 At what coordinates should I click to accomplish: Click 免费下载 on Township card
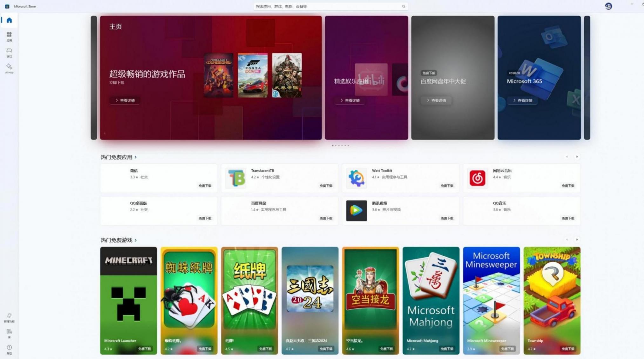[x=568, y=349]
